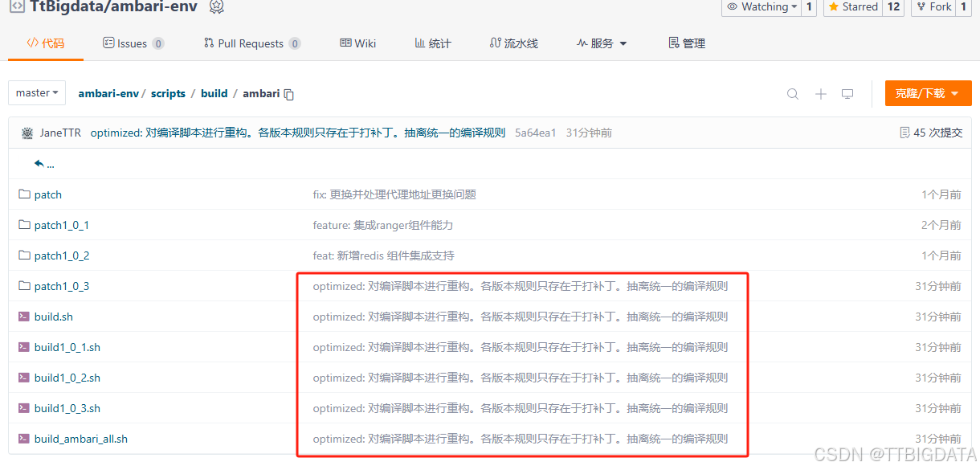Open the Watching dropdown
This screenshot has width=980, height=470.
(762, 6)
